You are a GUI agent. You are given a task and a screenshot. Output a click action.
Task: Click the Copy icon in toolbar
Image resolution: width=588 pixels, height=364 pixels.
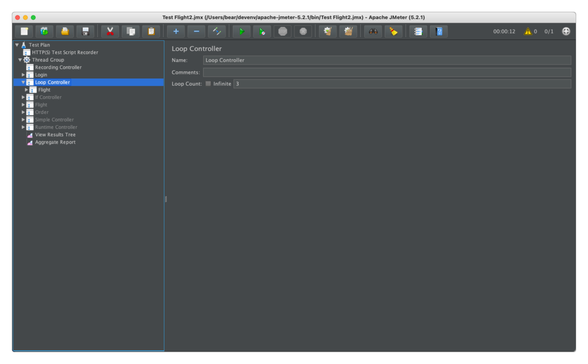point(131,31)
